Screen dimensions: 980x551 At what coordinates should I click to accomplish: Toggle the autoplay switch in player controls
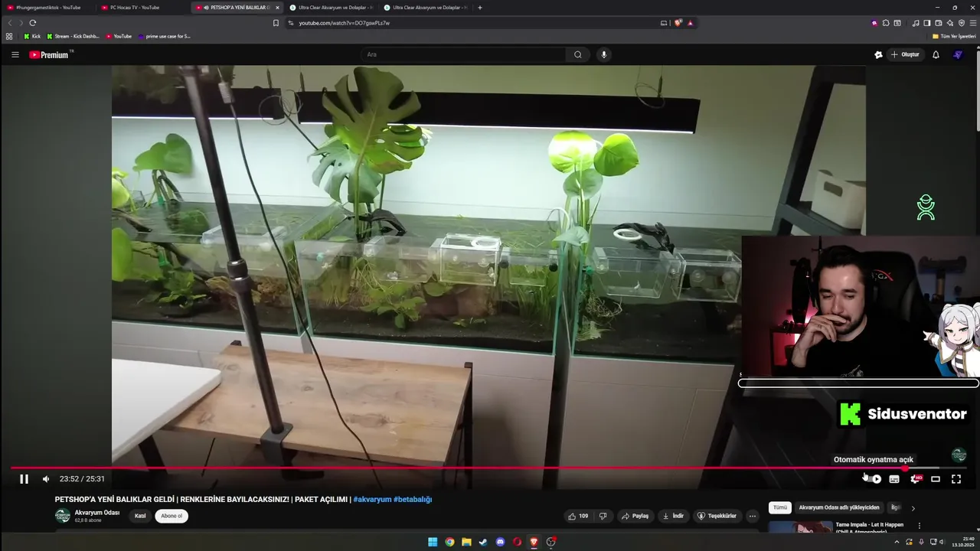pos(874,479)
